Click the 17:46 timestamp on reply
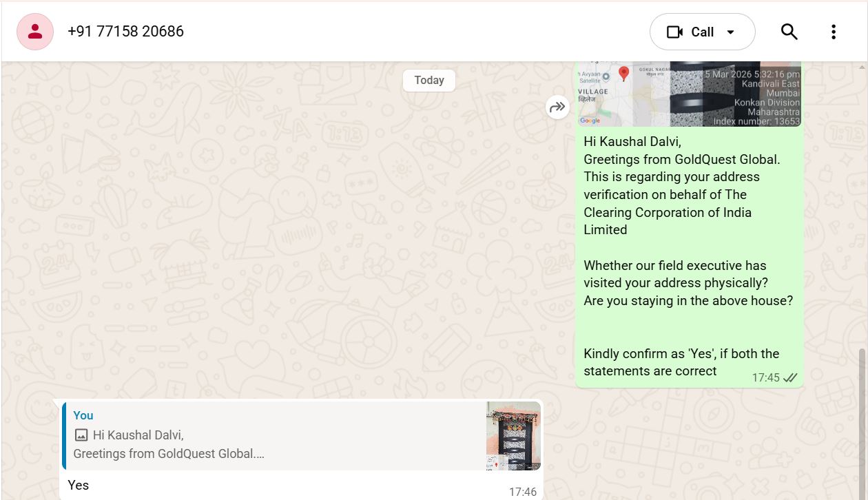 pos(522,492)
